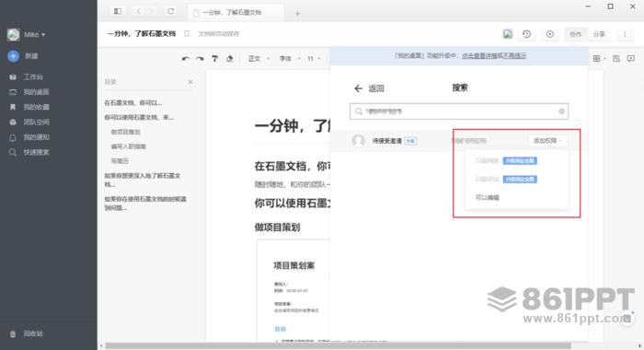Jump to outline item 编写入职指南
Screen dimensions: 644x350
[128, 146]
